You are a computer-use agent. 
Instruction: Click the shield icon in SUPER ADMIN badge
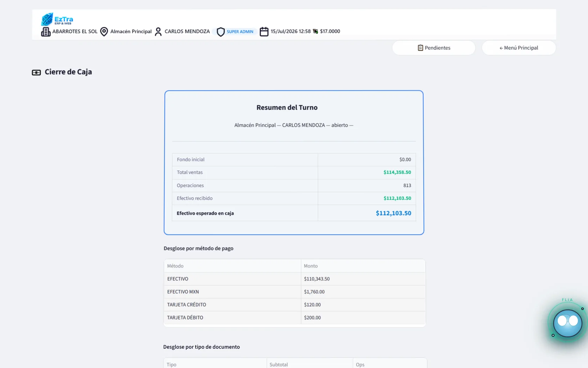(220, 32)
